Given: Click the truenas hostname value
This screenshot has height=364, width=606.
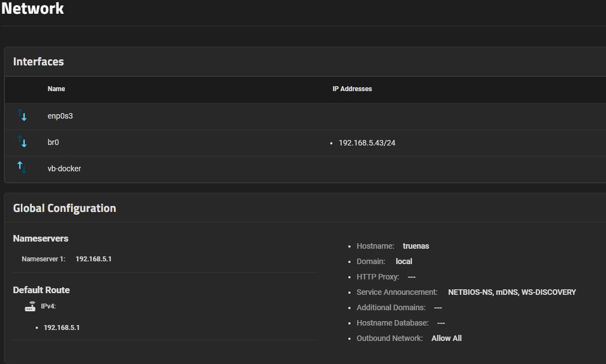Looking at the screenshot, I should (416, 246).
